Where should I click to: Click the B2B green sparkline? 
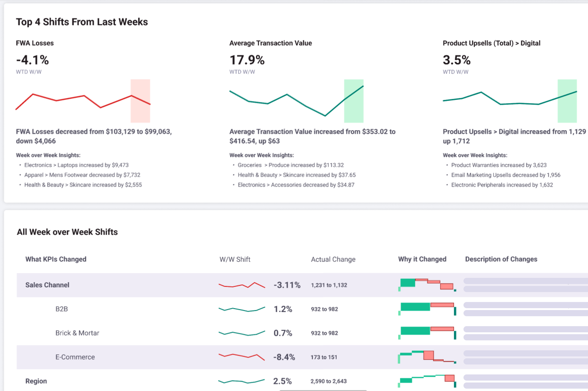242,309
